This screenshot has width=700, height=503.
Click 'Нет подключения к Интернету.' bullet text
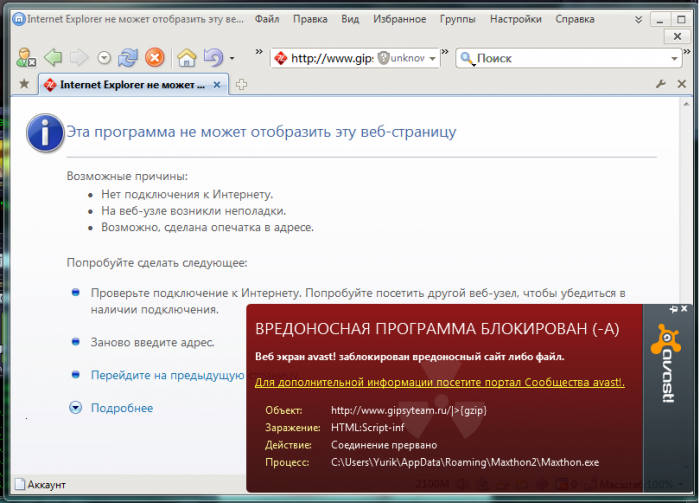click(x=187, y=194)
